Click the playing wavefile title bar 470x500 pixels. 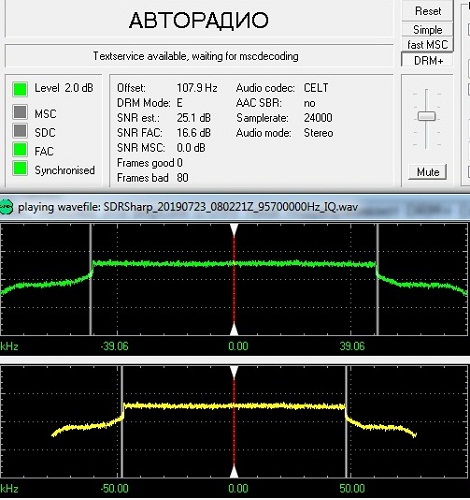pyautogui.click(x=235, y=207)
